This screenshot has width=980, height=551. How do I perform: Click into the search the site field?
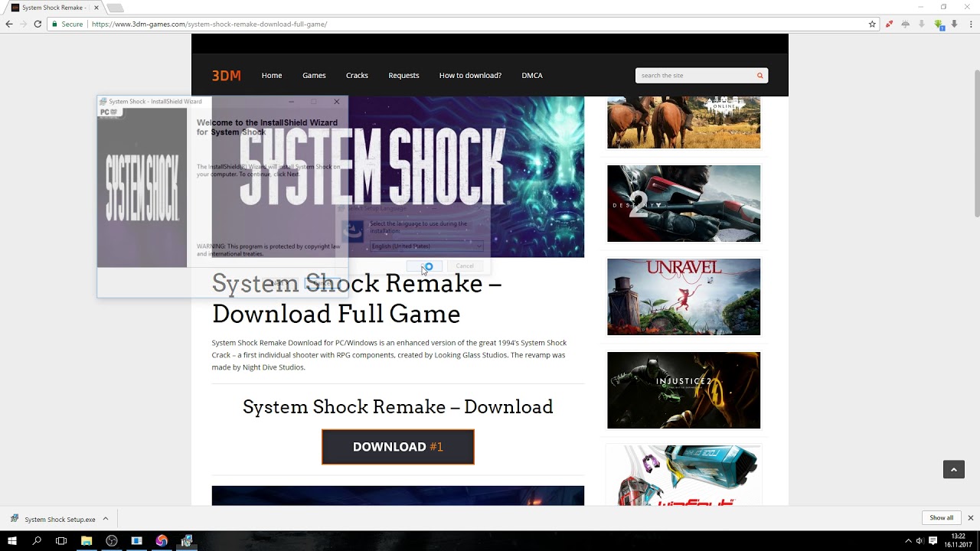pos(695,75)
